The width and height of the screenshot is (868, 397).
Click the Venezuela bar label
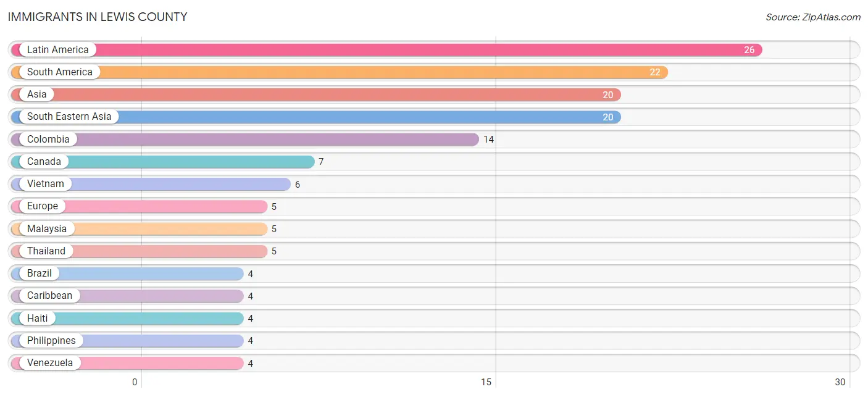point(49,363)
